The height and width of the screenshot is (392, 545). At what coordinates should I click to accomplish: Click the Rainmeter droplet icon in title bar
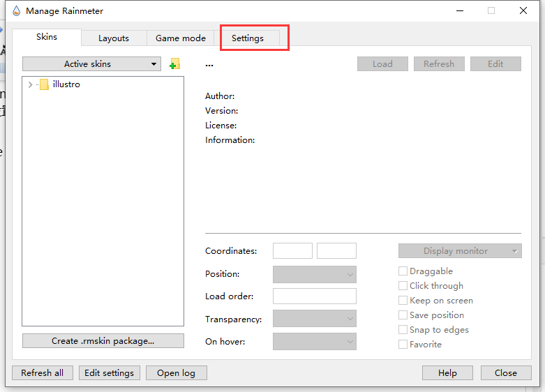pos(16,11)
